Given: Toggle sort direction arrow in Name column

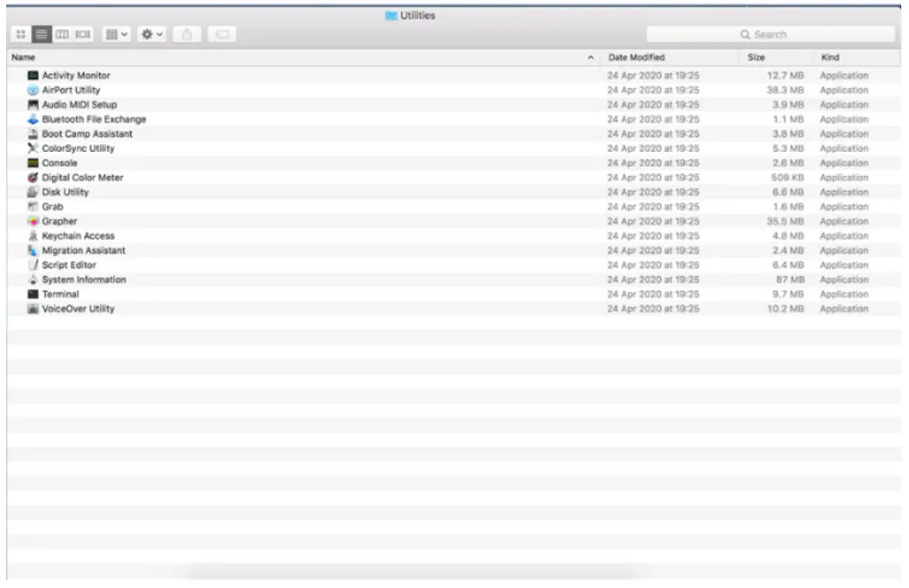Looking at the screenshot, I should click(x=590, y=57).
